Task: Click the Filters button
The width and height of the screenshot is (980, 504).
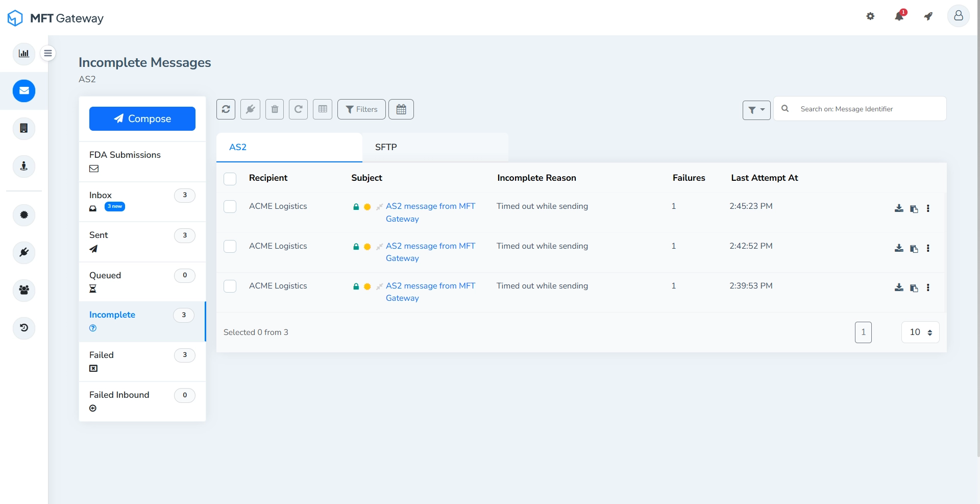Action: [x=361, y=109]
